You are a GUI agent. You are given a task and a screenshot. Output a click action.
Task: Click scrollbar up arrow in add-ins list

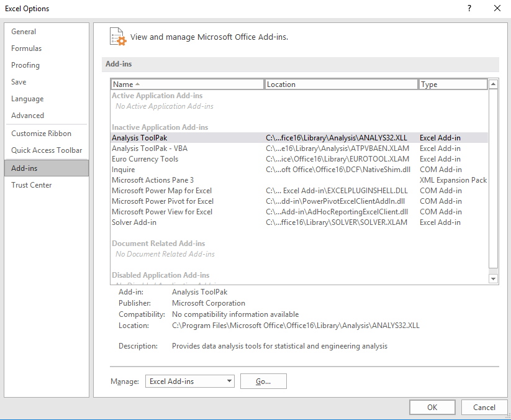494,84
